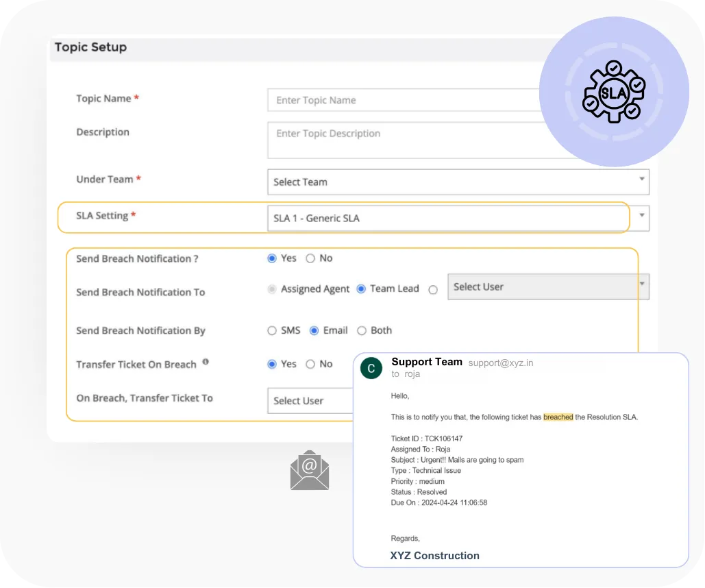Image resolution: width=705 pixels, height=588 pixels.
Task: Select Email as the notification method
Action: (314, 330)
